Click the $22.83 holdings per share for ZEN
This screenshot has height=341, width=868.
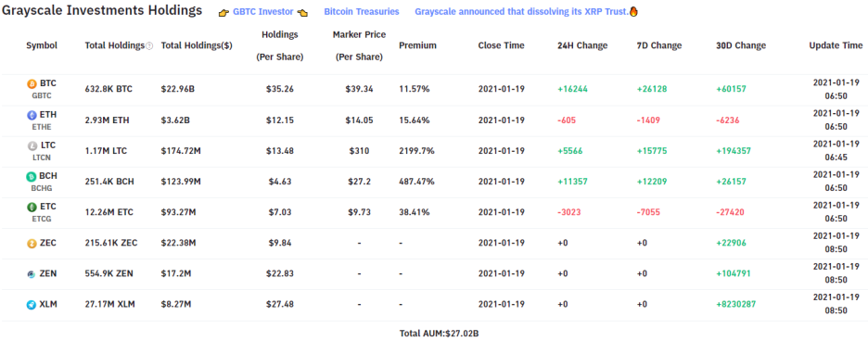tap(279, 274)
